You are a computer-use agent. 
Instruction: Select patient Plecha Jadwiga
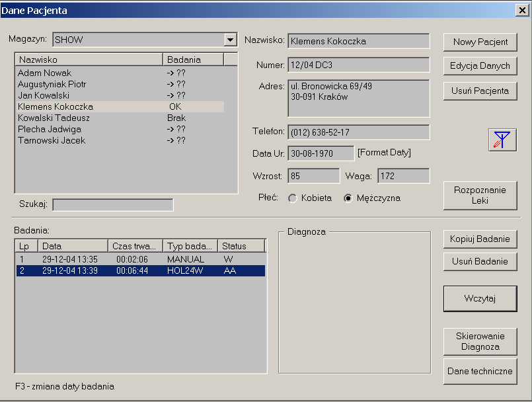[x=120, y=129]
